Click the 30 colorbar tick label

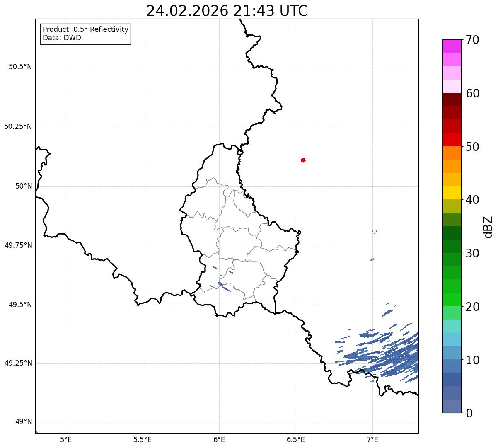click(472, 253)
